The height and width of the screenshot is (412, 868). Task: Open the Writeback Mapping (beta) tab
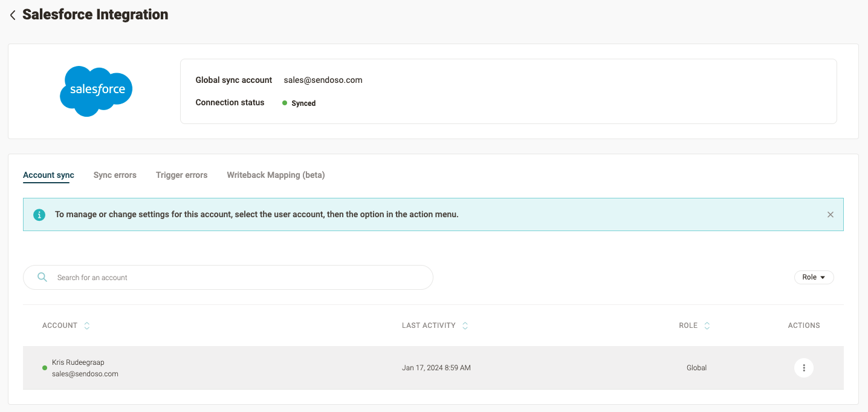(x=276, y=175)
